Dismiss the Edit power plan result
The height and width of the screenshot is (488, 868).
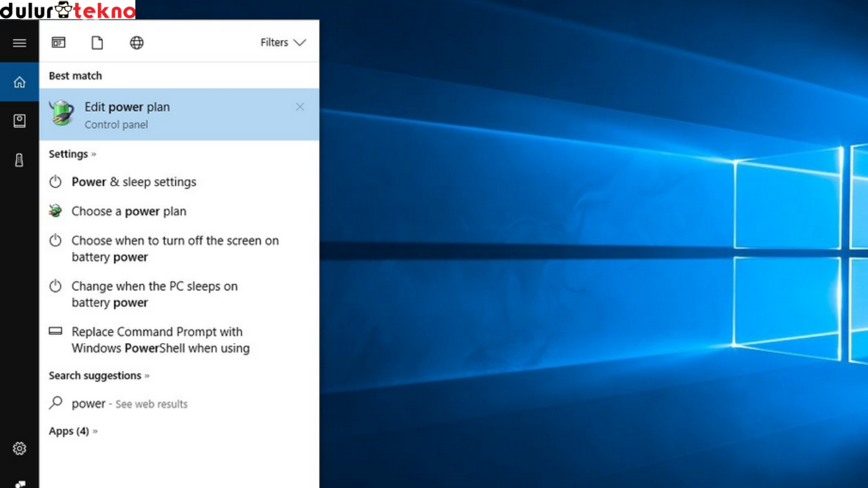click(x=300, y=107)
